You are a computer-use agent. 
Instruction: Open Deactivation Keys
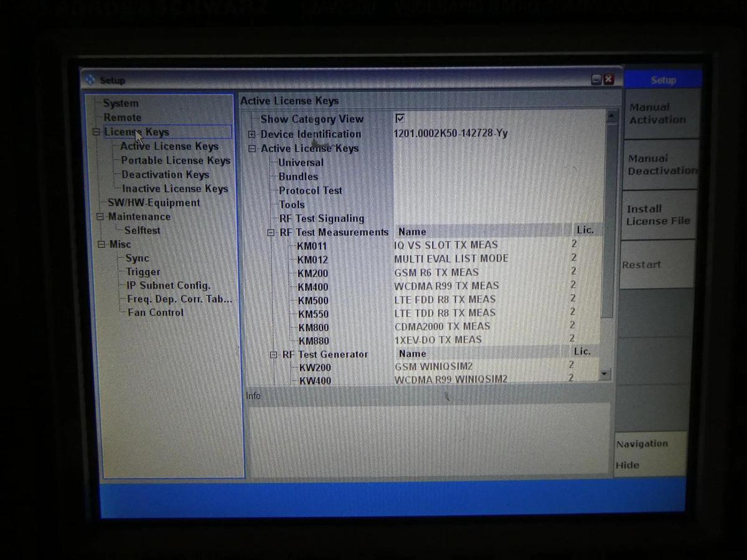point(165,175)
